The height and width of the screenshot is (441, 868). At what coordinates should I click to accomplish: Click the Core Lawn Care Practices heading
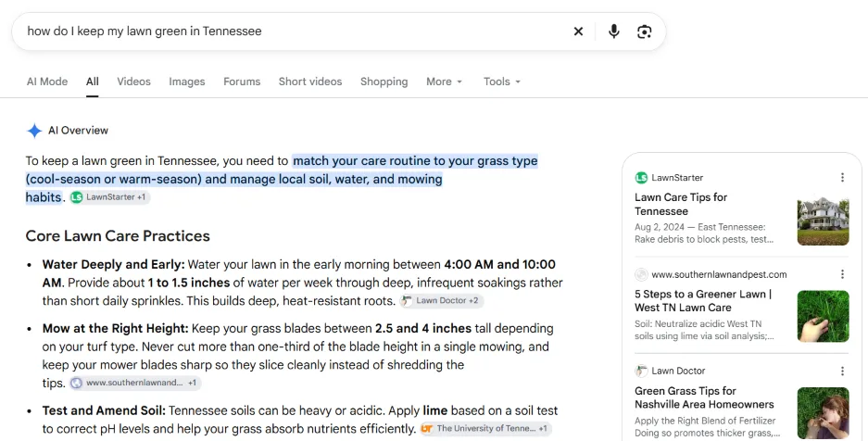click(x=118, y=235)
